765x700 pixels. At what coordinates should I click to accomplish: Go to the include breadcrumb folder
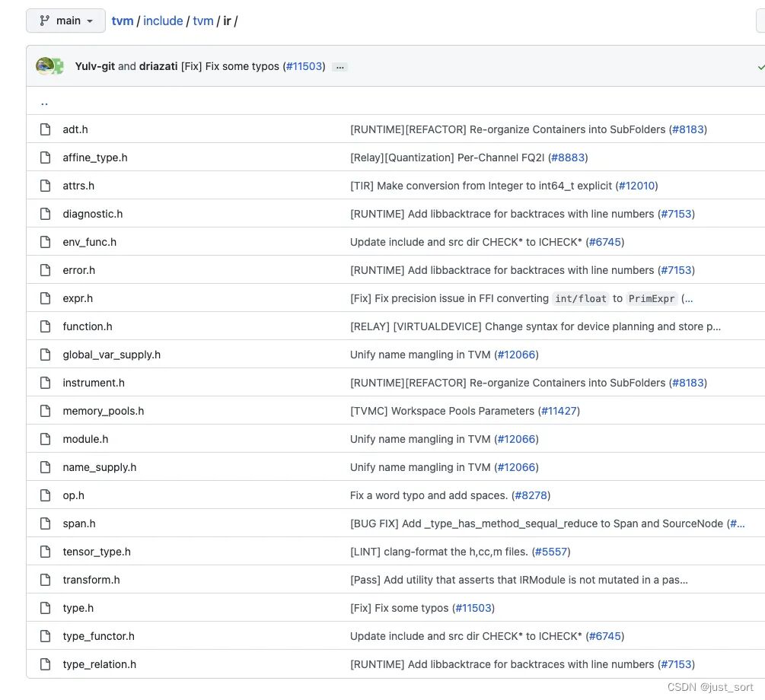(x=163, y=21)
